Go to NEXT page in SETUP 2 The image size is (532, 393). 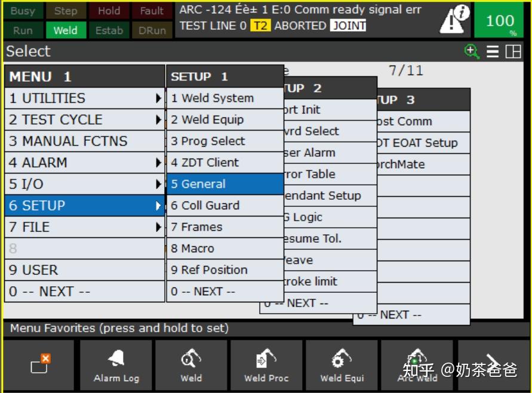click(318, 303)
